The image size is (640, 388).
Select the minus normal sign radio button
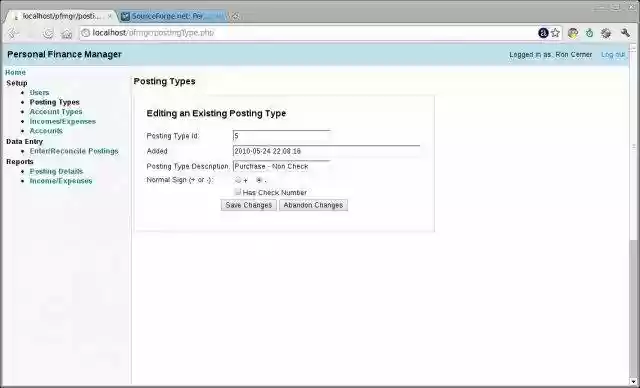tap(259, 180)
